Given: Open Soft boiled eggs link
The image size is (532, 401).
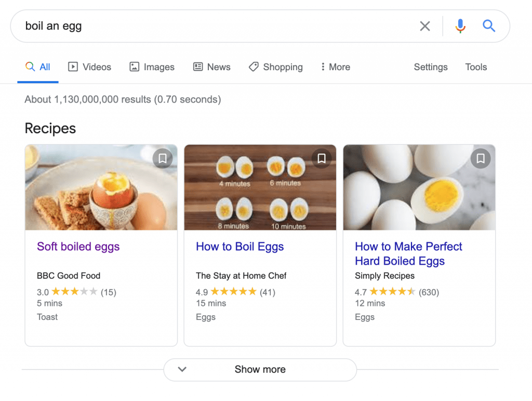Looking at the screenshot, I should [78, 247].
